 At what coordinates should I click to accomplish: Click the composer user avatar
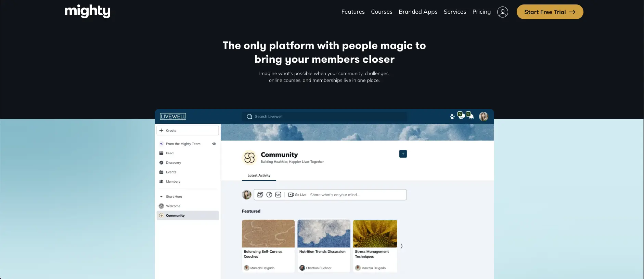(x=247, y=195)
